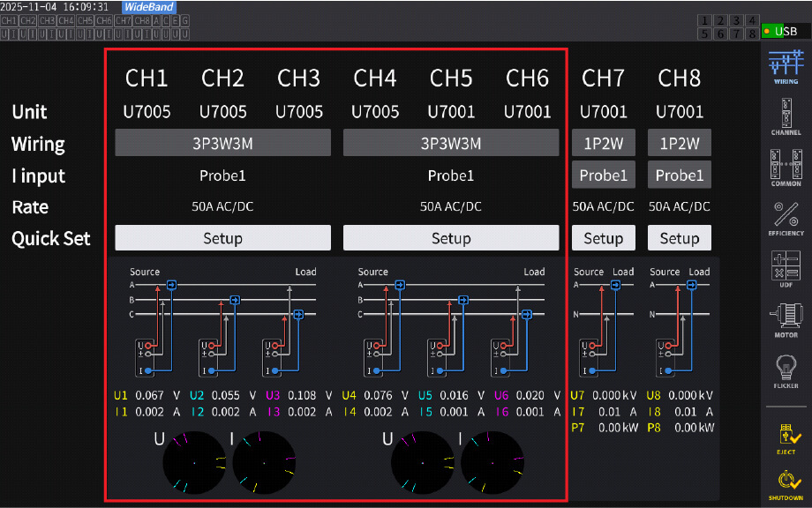
Task: Click the Setup button under CH7
Action: 603,238
